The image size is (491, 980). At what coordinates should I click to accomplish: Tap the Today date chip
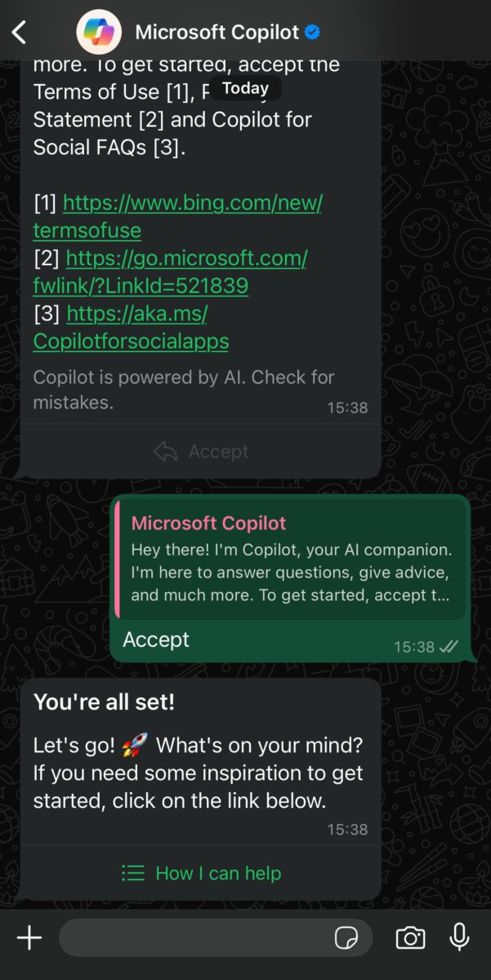(x=245, y=88)
